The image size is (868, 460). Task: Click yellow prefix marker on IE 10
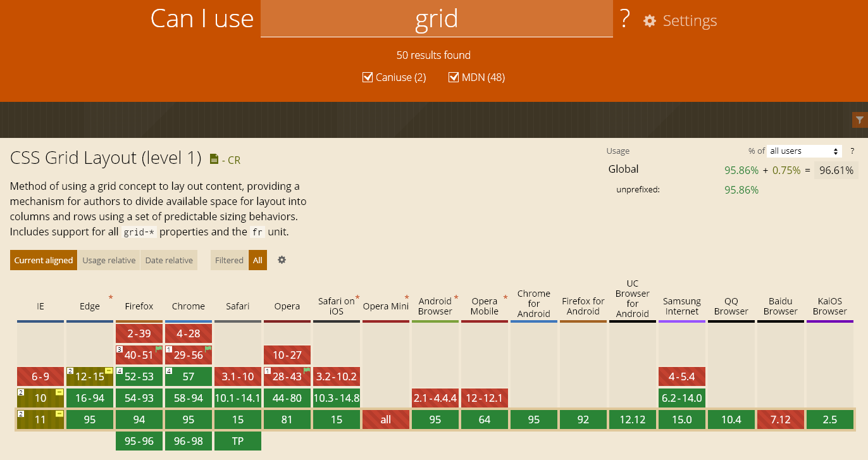point(59,393)
